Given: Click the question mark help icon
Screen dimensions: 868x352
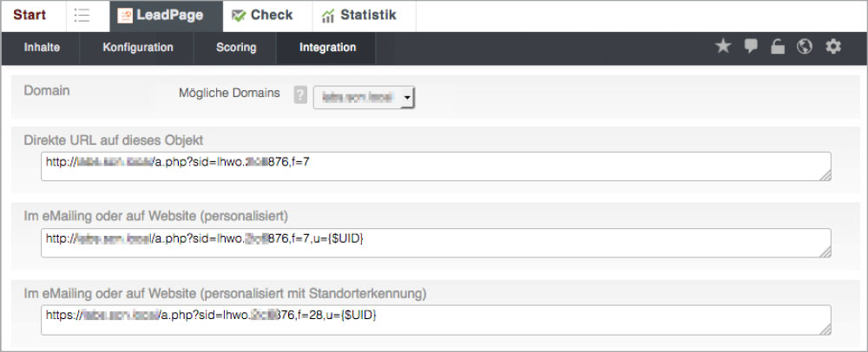Looking at the screenshot, I should [x=300, y=95].
